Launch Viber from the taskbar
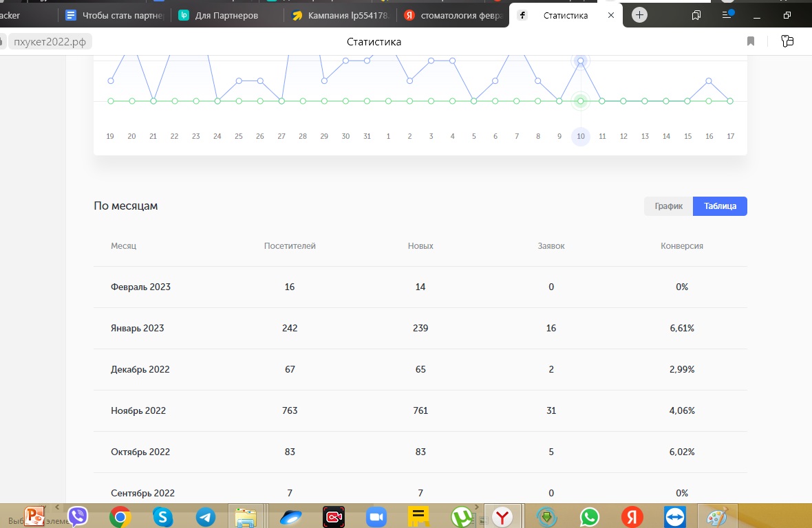Viewport: 812px width, 528px height. click(78, 516)
